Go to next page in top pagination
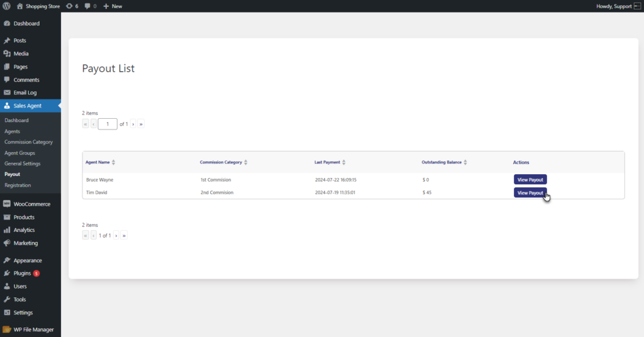Screen dimensions: 644x337 133,124
